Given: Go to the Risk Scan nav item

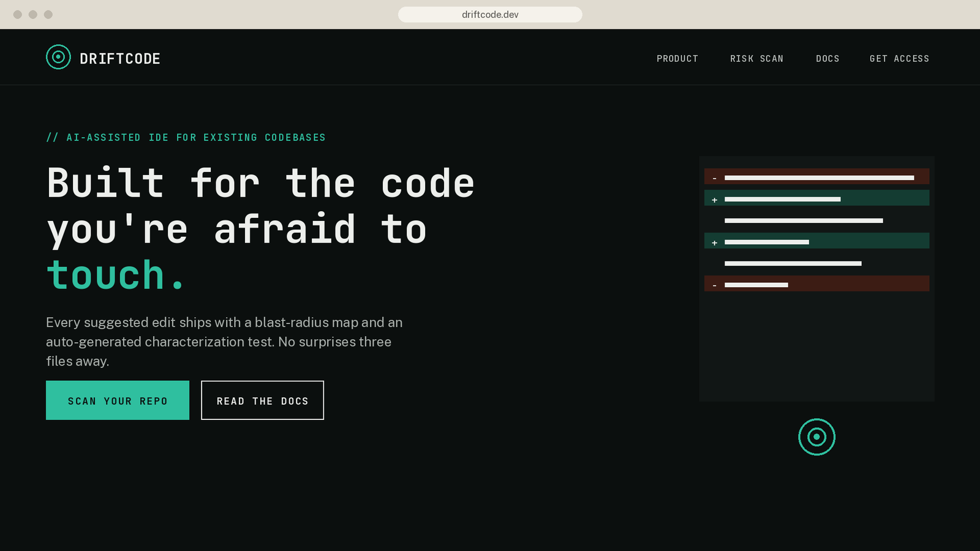Looking at the screenshot, I should [x=756, y=59].
